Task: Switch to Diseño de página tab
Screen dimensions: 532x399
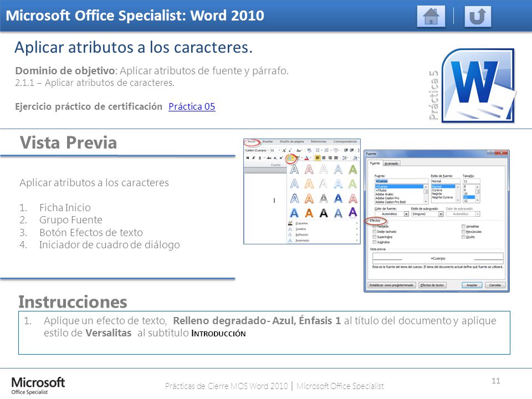Action: (x=292, y=141)
